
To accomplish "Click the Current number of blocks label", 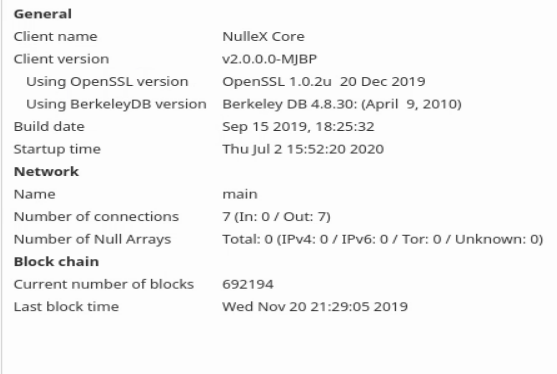I will (104, 284).
